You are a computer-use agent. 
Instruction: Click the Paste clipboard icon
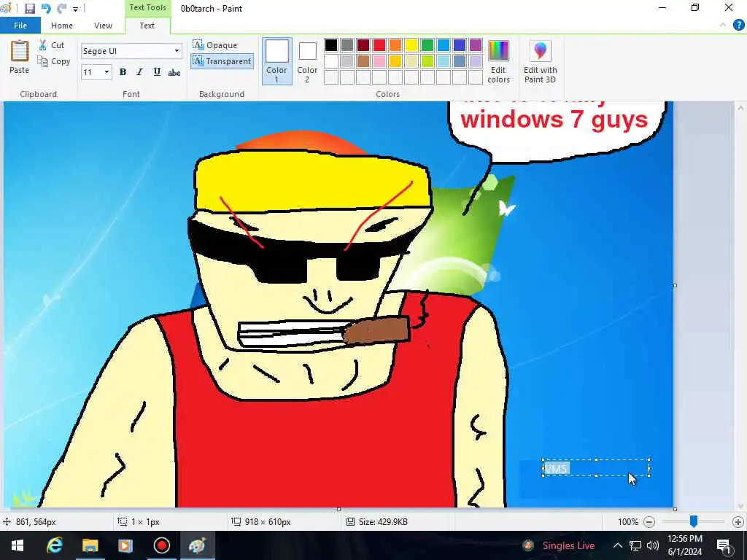click(20, 51)
